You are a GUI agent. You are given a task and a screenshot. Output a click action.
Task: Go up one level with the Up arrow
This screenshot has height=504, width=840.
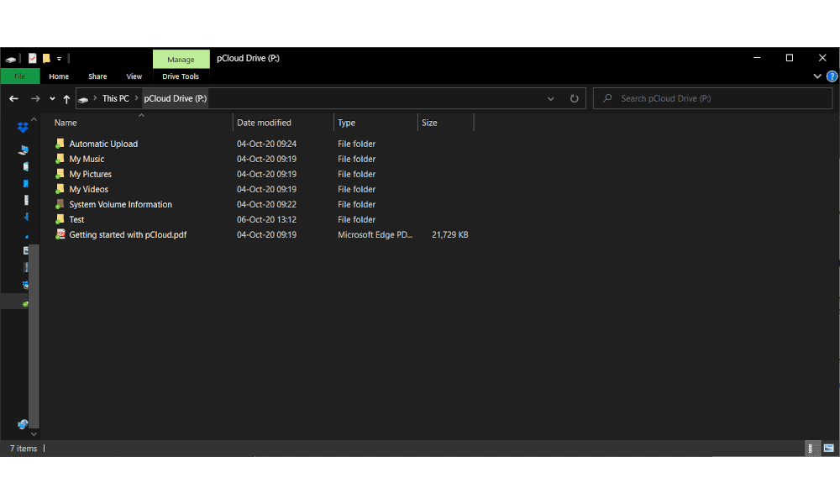(x=66, y=98)
